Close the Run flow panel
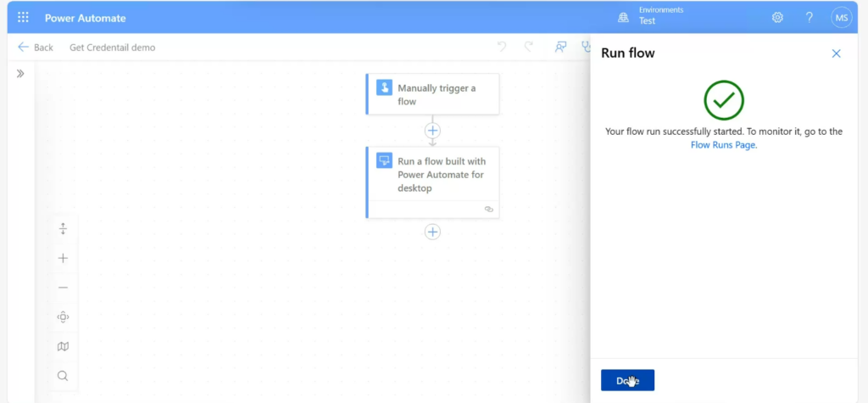 [x=836, y=53]
